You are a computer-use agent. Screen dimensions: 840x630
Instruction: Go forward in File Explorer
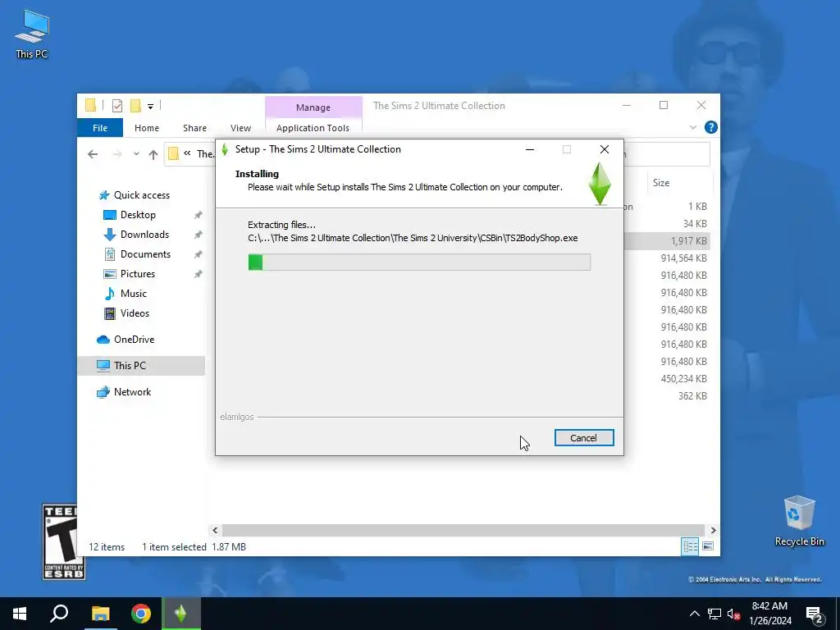116,154
